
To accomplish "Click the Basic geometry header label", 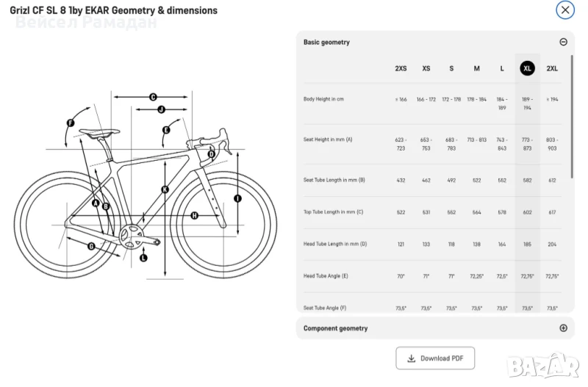I will coord(326,42).
